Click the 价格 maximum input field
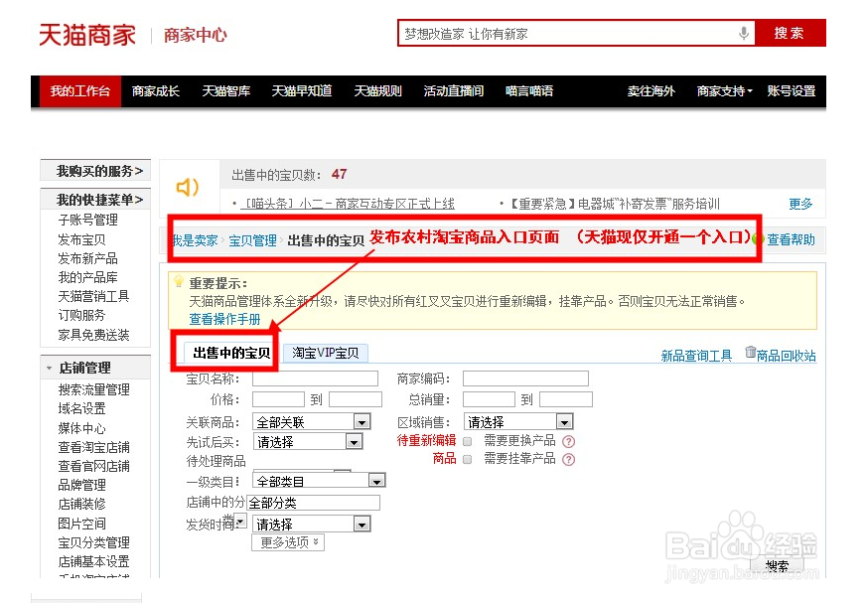Screen dimensions: 868x603 (356, 399)
